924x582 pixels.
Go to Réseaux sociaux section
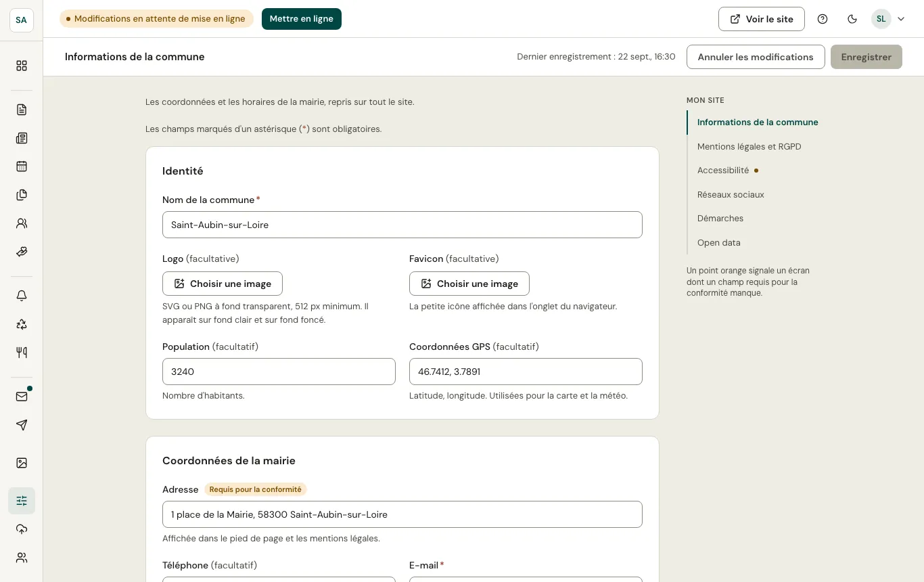tap(731, 195)
